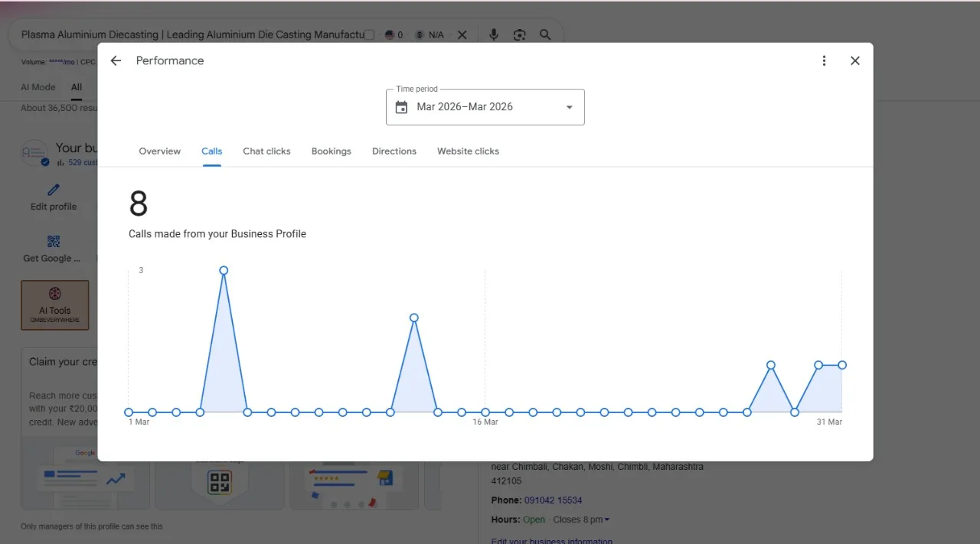Open the QR code thumbnail card

click(220, 484)
